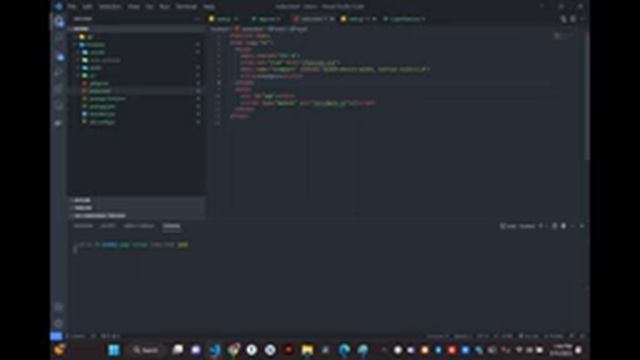Close the bottom panel with X icon
640x360 pixels.
click(582, 226)
